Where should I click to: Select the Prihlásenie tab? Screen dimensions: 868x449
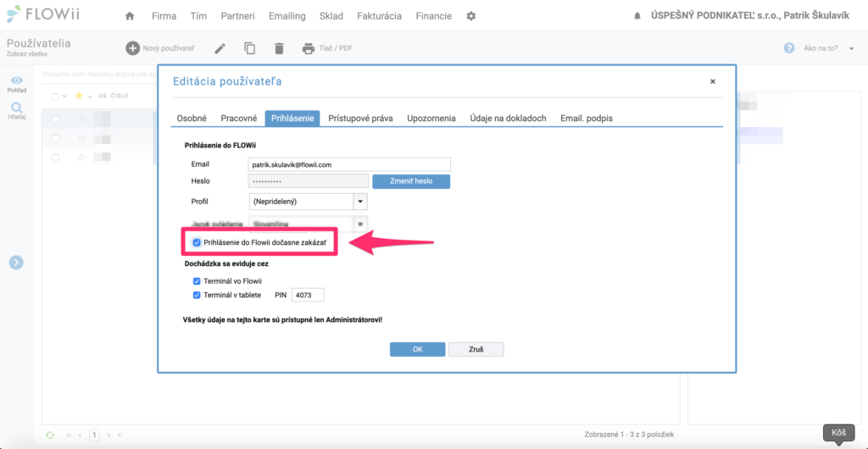292,119
